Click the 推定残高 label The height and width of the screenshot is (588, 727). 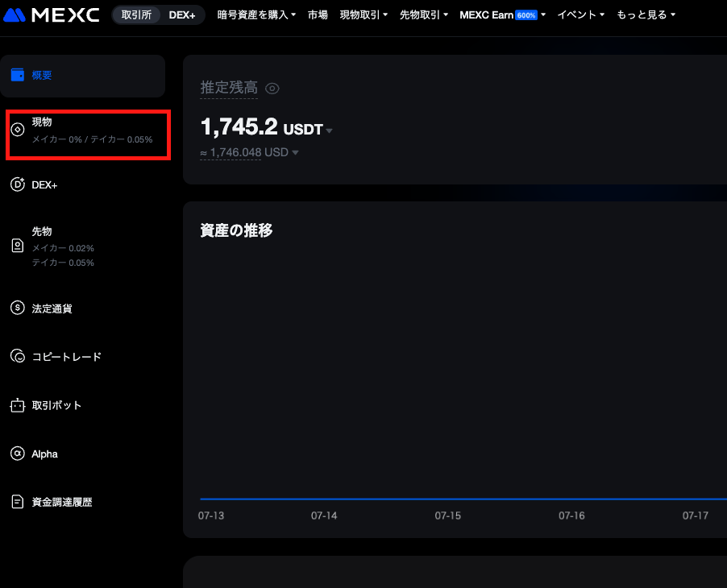point(229,88)
